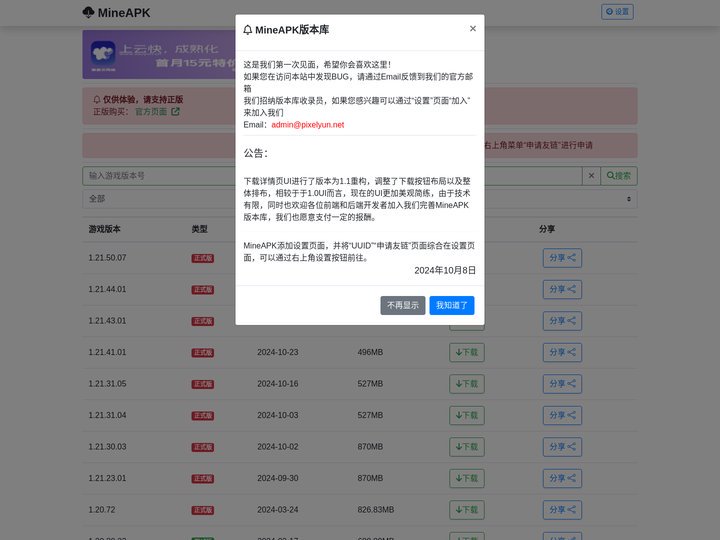Click size cell 826.83MB

click(376, 510)
